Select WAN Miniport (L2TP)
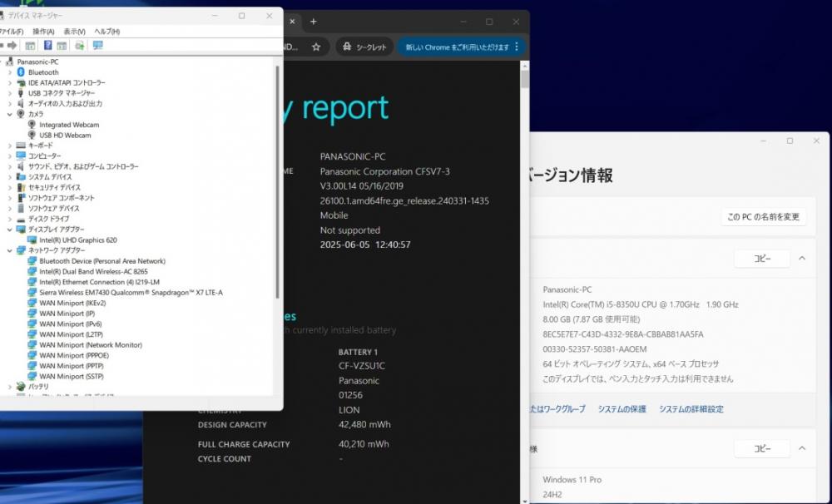 (x=71, y=334)
